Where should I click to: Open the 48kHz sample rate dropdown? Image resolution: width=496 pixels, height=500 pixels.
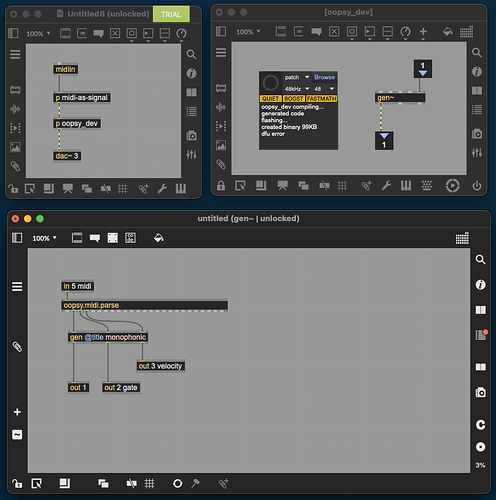click(297, 89)
